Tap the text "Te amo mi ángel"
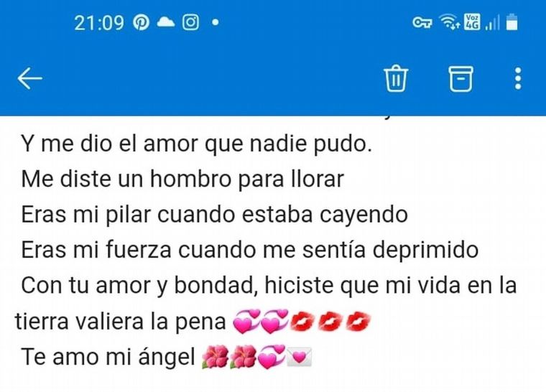The width and height of the screenshot is (546, 392). (108, 357)
